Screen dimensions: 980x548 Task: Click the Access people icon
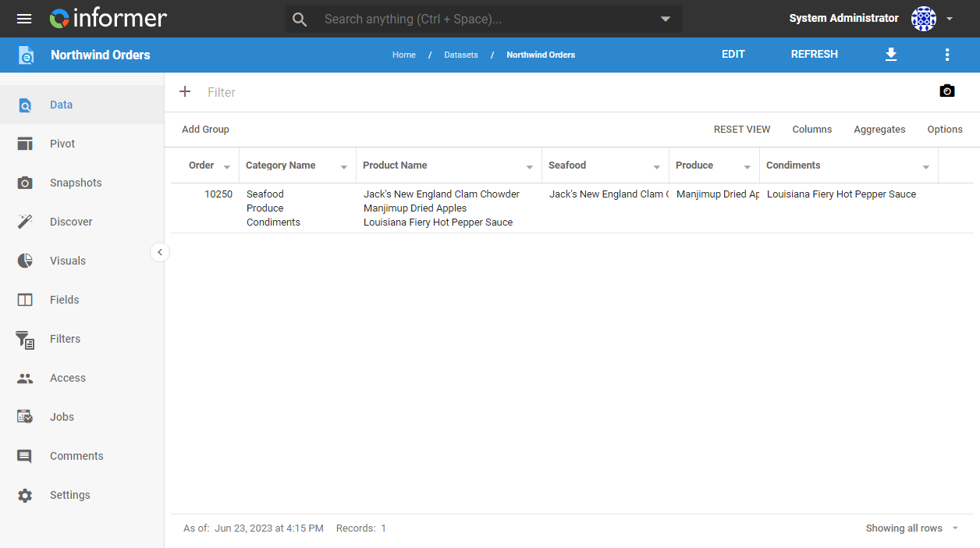click(25, 378)
